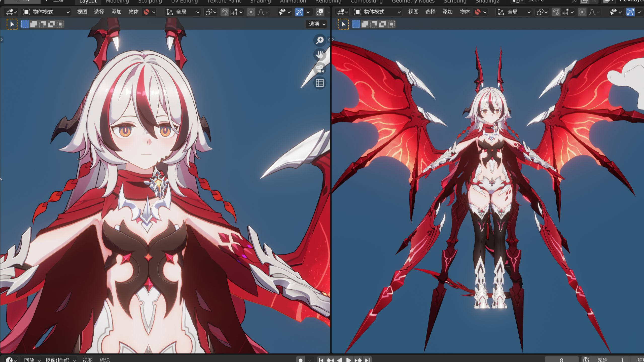
Task: Open 全局 orientation dropdown in right viewport
Action: [514, 12]
